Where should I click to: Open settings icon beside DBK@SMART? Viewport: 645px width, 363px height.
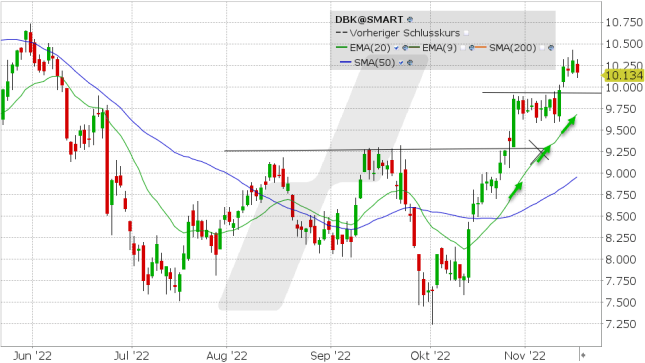410,19
